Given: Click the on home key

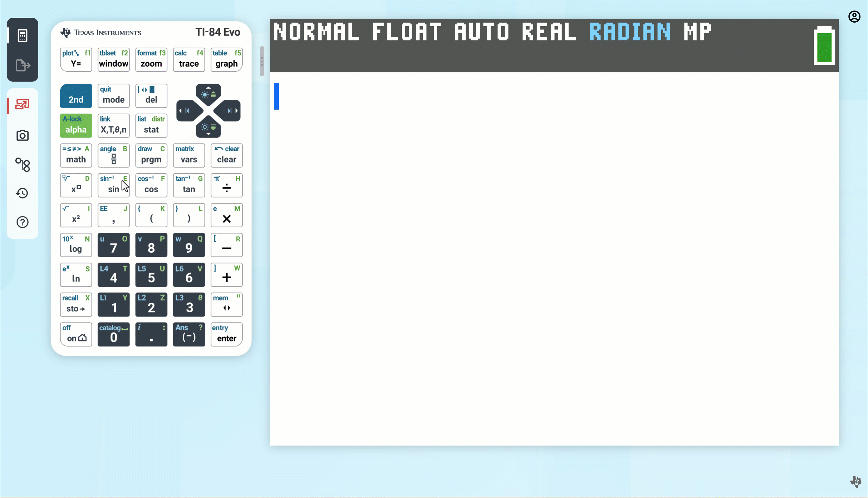Looking at the screenshot, I should pos(76,335).
